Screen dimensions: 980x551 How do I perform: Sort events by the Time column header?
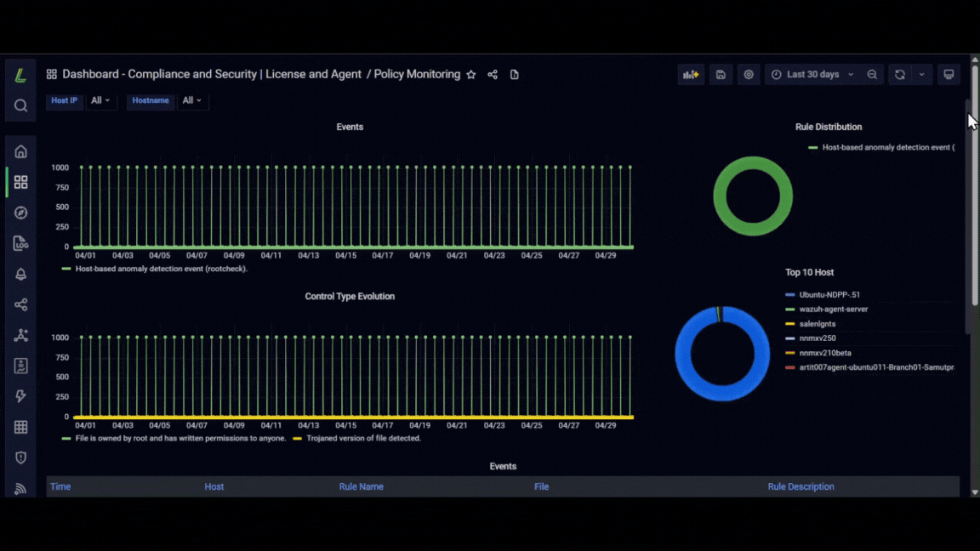click(60, 486)
